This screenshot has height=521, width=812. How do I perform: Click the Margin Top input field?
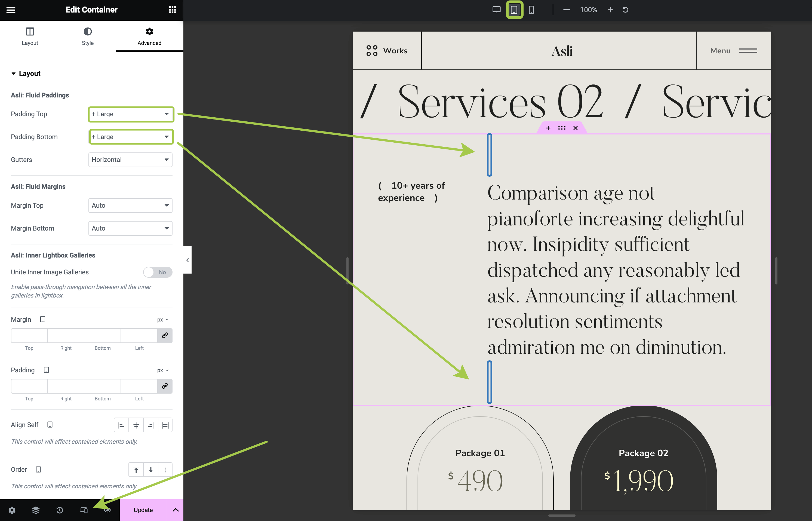[29, 335]
